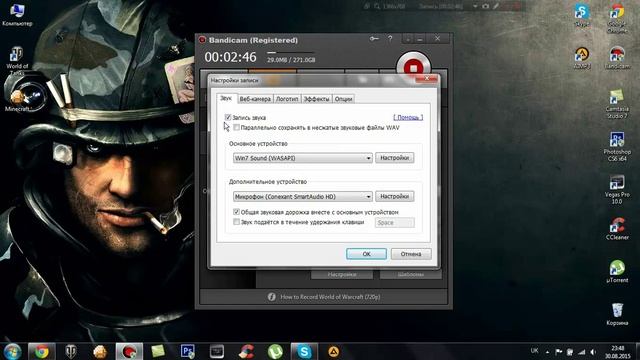The width and height of the screenshot is (640, 360).
Task: Confirm the dialog with OK
Action: coord(366,254)
